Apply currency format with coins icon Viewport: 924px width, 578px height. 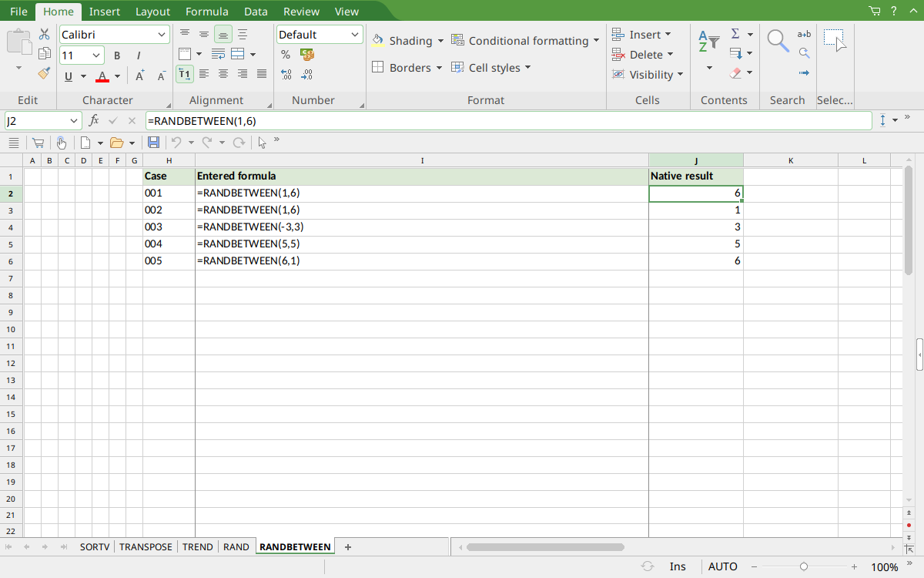coord(307,55)
